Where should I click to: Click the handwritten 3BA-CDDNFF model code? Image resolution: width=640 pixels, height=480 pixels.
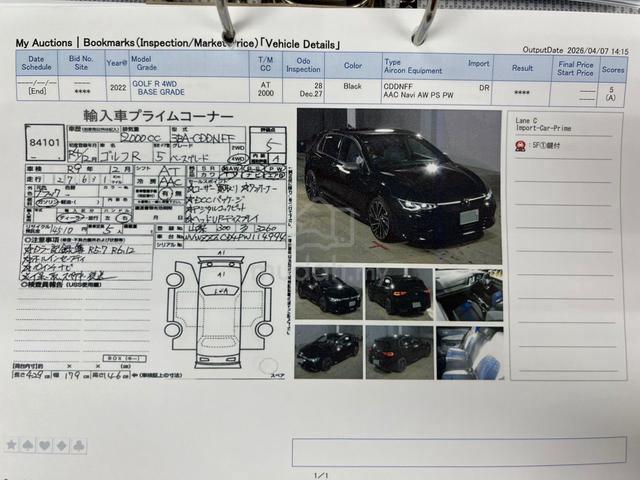click(x=203, y=138)
